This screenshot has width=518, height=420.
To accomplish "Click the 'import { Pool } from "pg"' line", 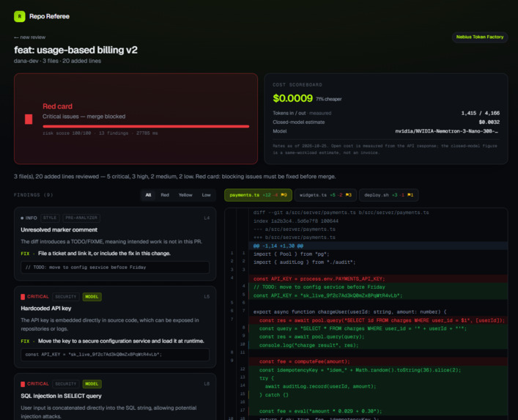I will pyautogui.click(x=378, y=254).
